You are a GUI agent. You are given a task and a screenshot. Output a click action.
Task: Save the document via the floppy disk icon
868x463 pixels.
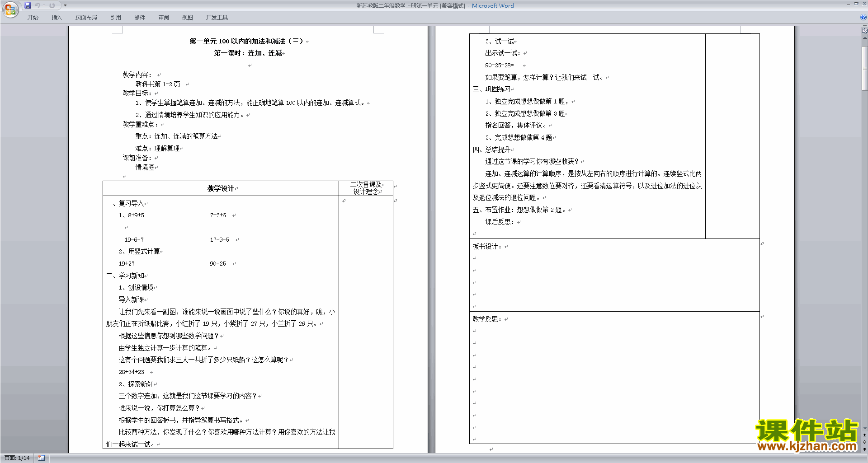coord(28,5)
